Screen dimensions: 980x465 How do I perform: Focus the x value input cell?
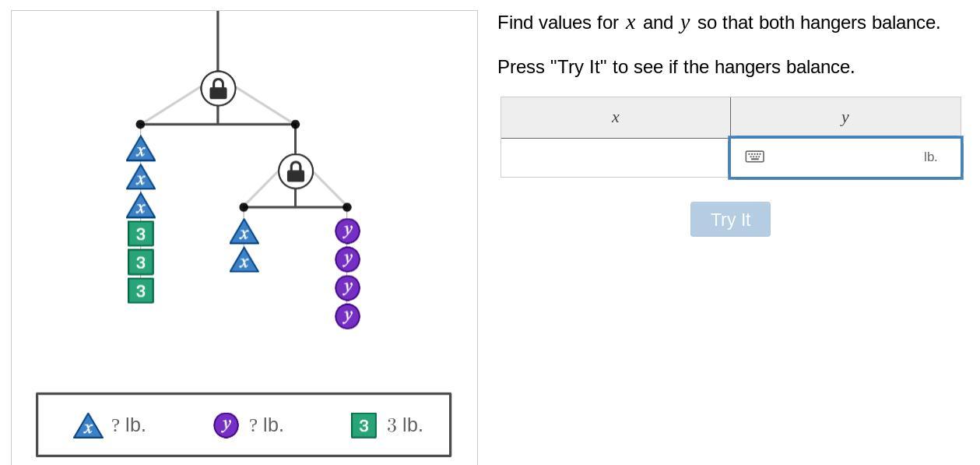coord(615,158)
